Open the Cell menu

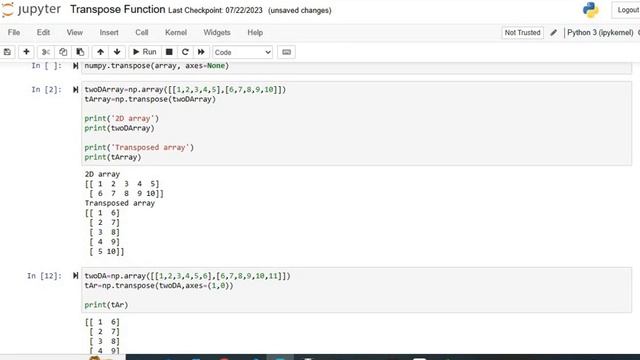(x=142, y=33)
